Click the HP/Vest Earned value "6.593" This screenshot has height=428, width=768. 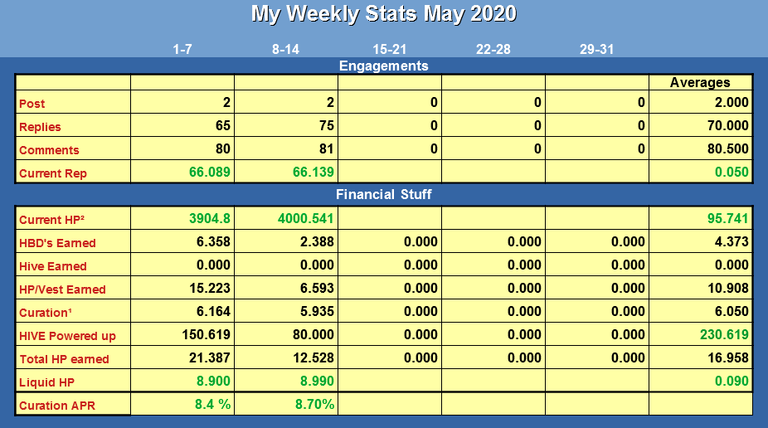click(317, 288)
